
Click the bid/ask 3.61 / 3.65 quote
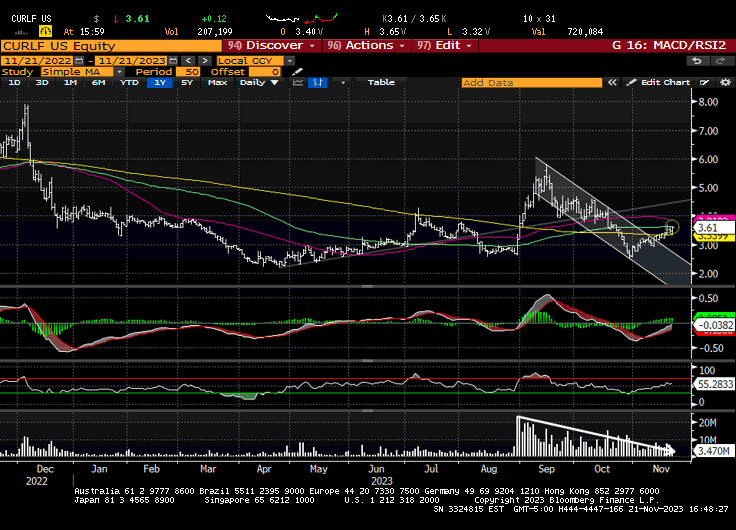click(x=414, y=19)
